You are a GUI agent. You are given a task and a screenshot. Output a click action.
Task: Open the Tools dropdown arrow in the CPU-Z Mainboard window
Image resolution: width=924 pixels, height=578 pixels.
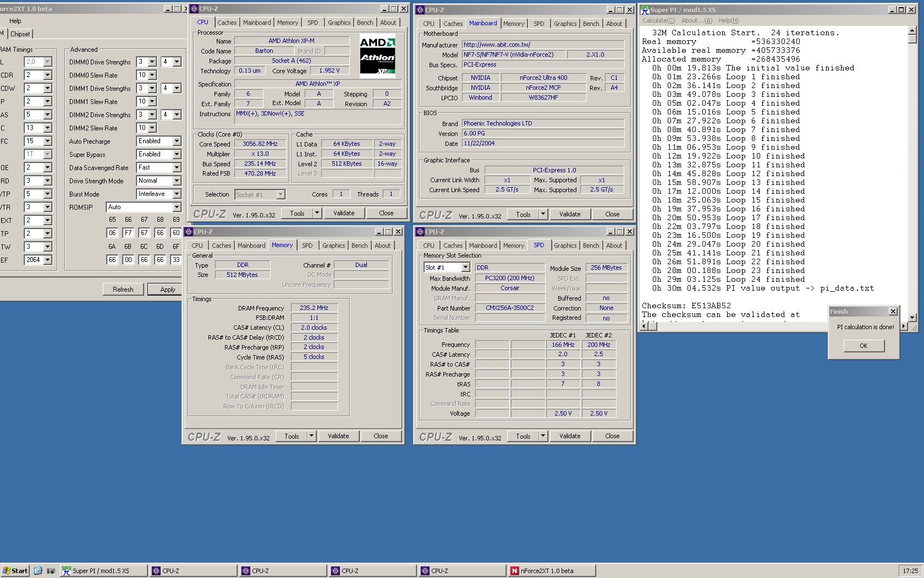pyautogui.click(x=543, y=214)
